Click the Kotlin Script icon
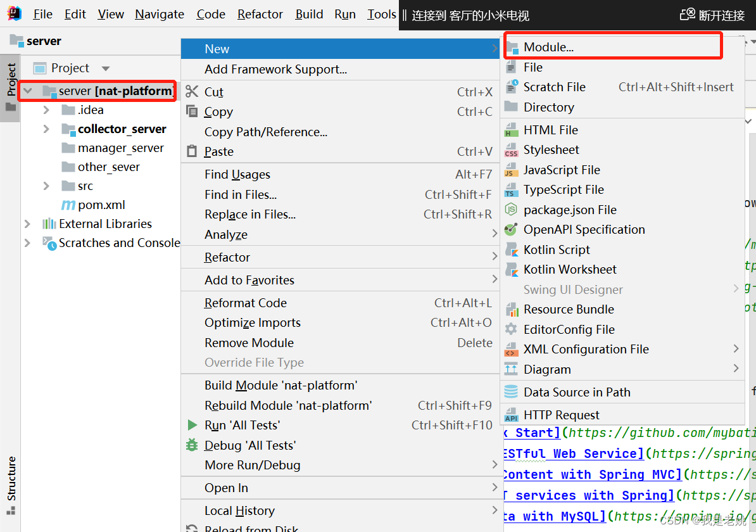Image resolution: width=756 pixels, height=532 pixels. pos(511,250)
